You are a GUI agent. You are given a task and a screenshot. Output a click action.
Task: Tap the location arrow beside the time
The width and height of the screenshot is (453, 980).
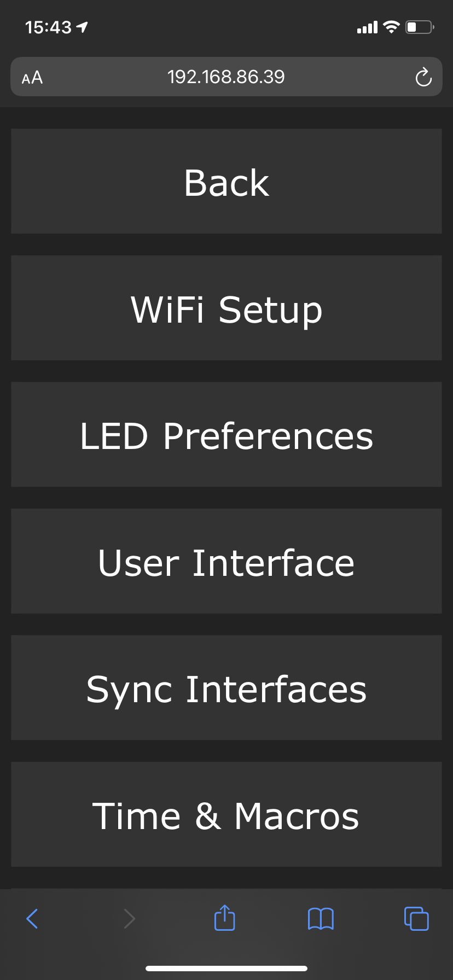pyautogui.click(x=82, y=27)
